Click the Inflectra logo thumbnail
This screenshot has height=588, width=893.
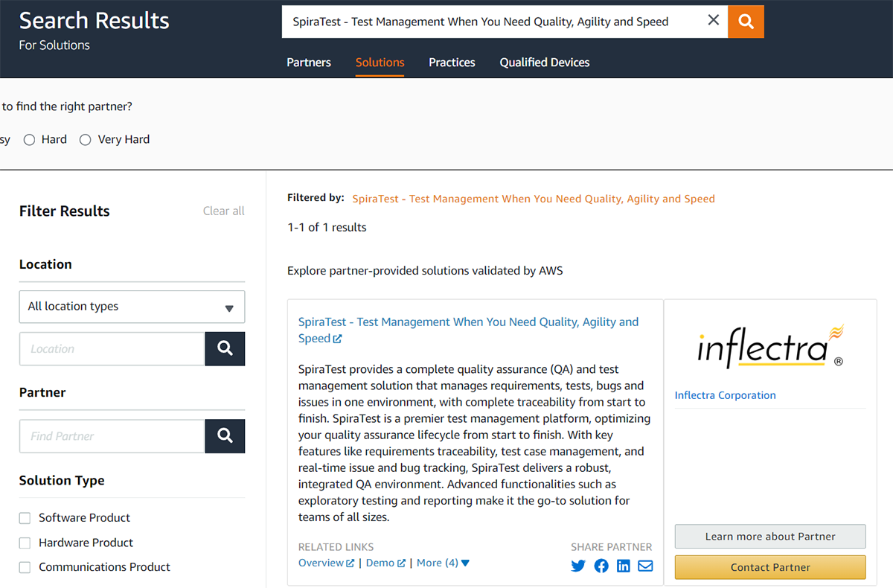(769, 347)
